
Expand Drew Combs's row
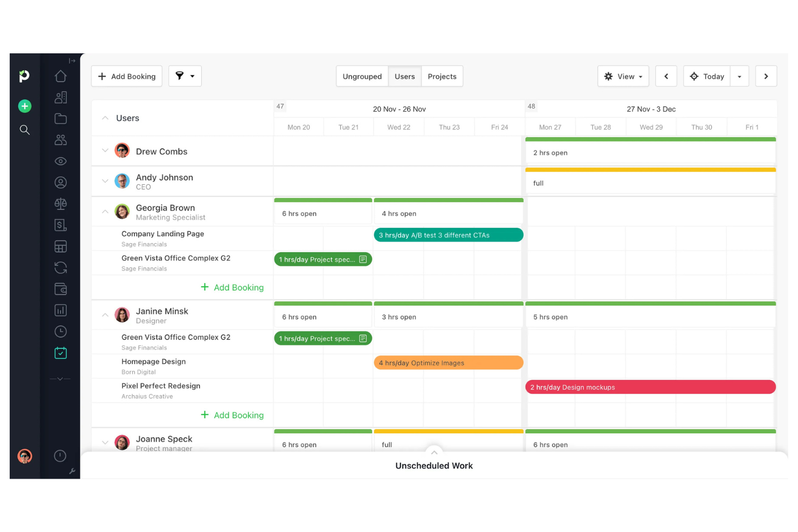click(x=105, y=151)
